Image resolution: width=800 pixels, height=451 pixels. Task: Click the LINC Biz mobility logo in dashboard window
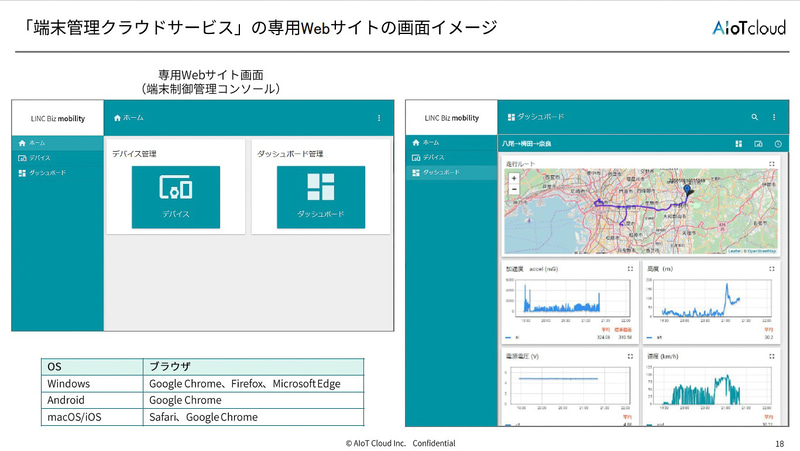point(452,118)
